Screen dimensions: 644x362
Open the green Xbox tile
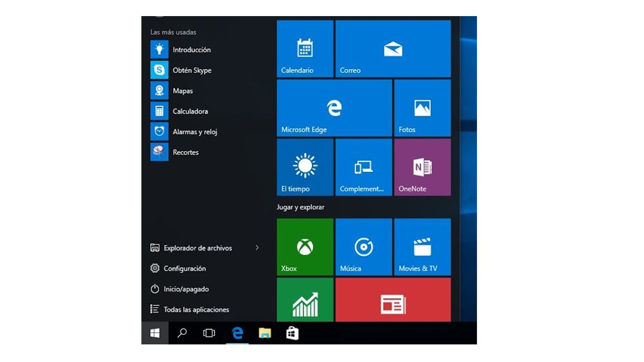(x=305, y=247)
